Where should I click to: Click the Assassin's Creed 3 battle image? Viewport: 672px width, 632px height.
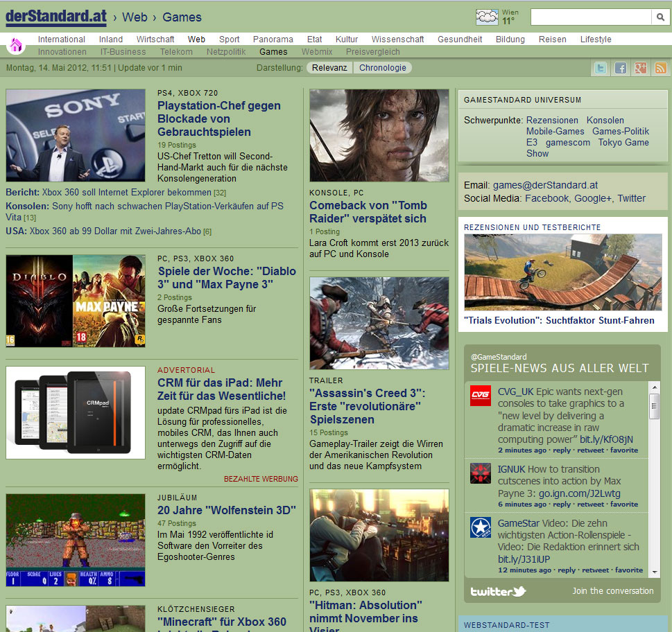(x=379, y=324)
